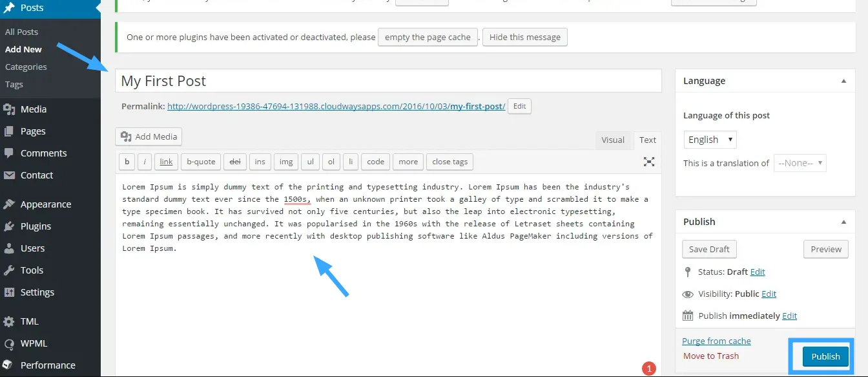
Task: Edit the post visibility setting
Action: [769, 294]
